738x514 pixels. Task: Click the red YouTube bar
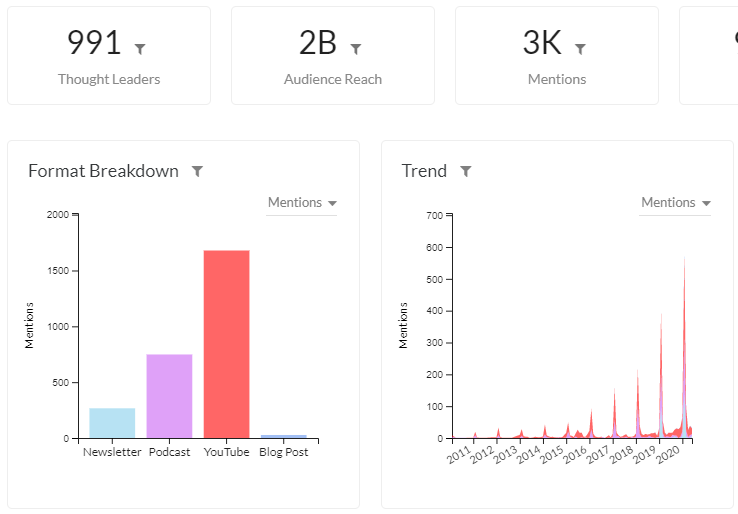226,344
